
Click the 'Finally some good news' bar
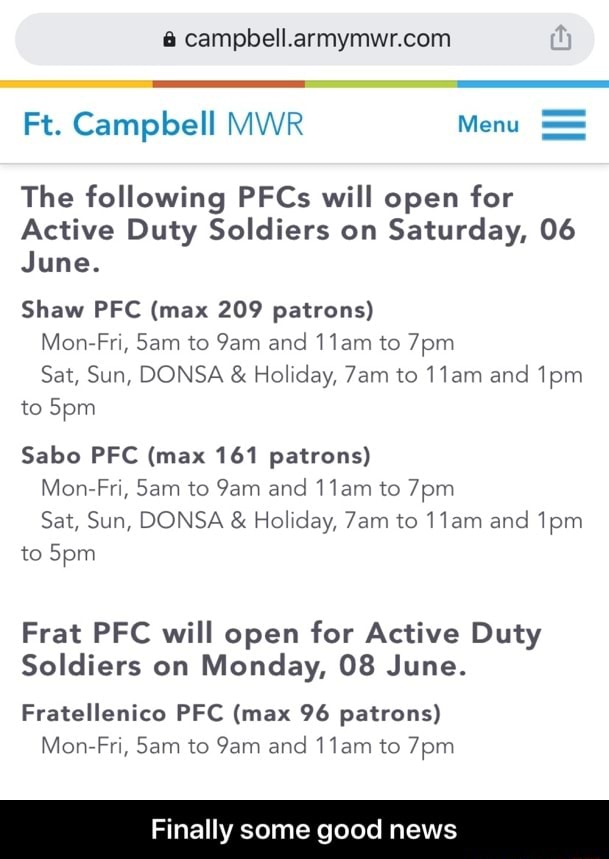(304, 829)
